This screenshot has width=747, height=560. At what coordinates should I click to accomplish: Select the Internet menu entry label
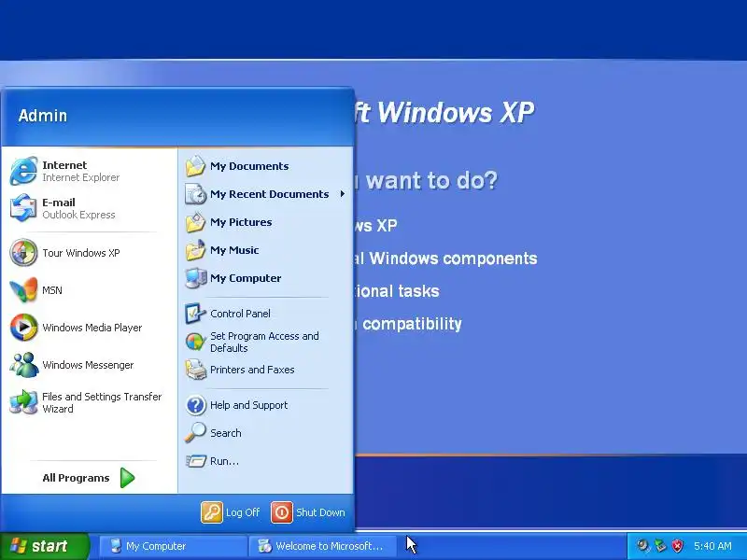click(64, 165)
